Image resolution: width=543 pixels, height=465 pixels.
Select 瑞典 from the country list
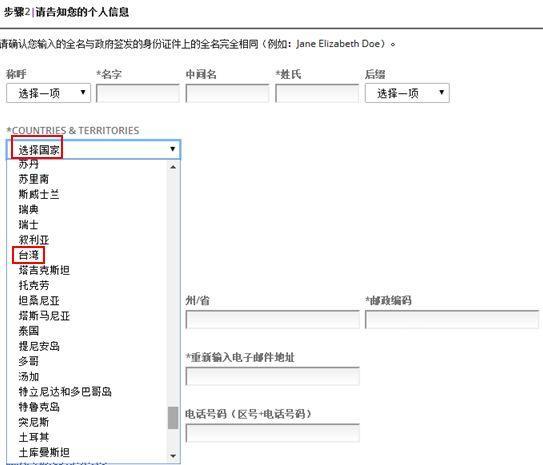tap(28, 209)
